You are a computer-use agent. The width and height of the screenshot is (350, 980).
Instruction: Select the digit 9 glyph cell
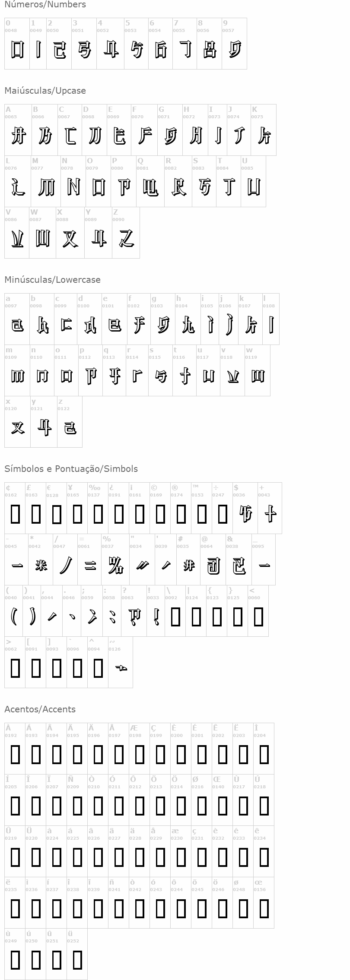[x=235, y=44]
